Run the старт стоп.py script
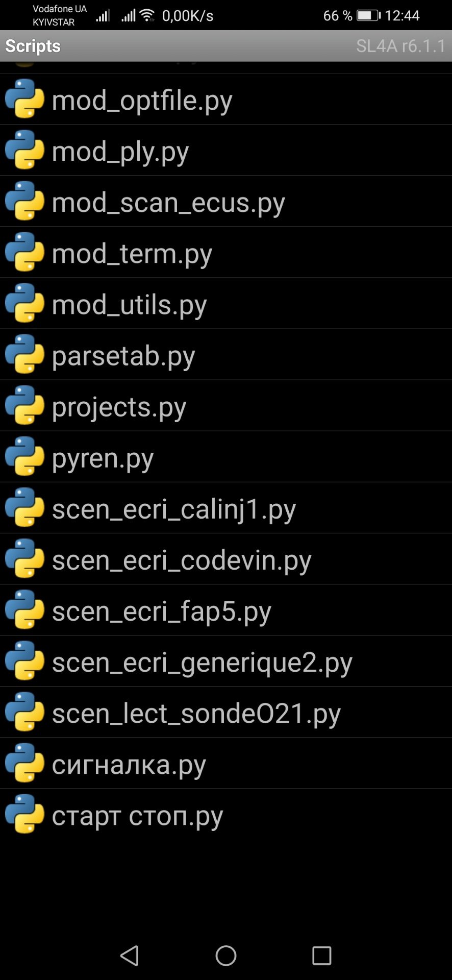The height and width of the screenshot is (980, 452). [226, 814]
